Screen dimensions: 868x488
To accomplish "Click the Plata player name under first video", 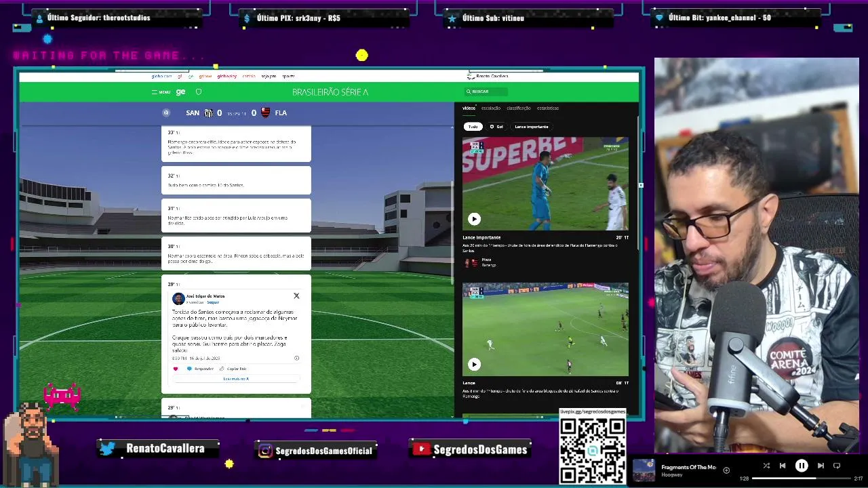I will coord(486,260).
